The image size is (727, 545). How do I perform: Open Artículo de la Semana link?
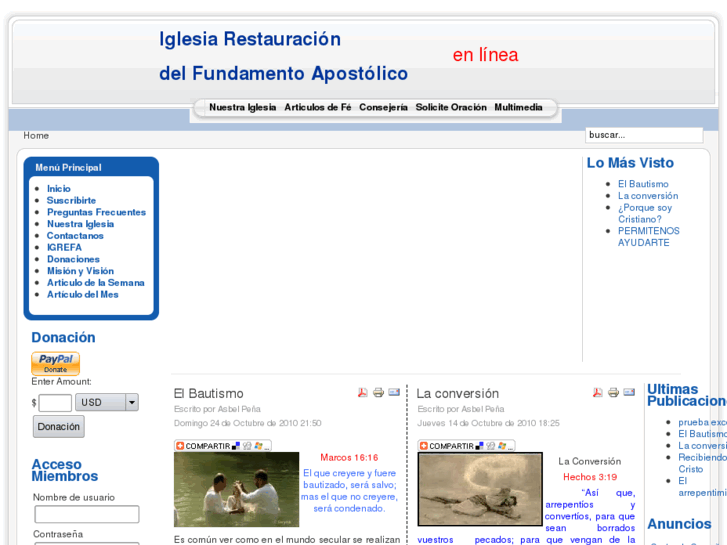click(96, 282)
